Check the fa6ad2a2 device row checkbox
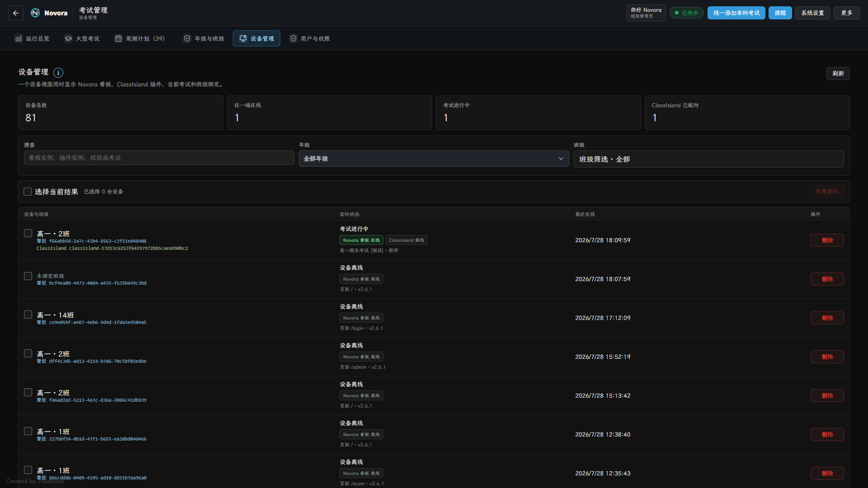 pos(28,392)
